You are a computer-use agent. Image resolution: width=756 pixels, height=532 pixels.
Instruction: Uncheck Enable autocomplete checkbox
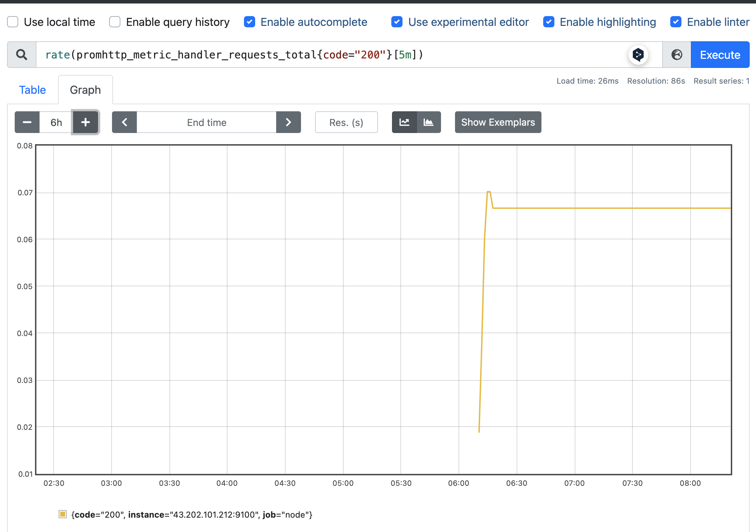[x=250, y=22]
